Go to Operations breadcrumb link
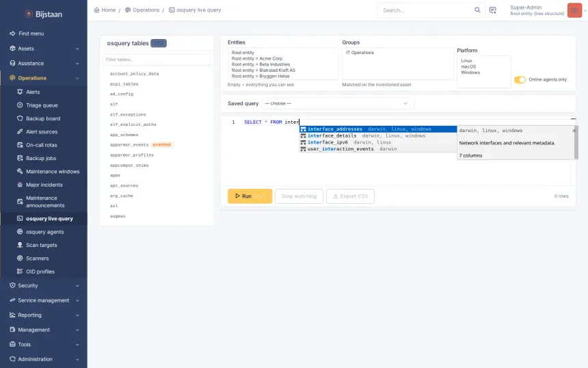The image size is (588, 368). (x=142, y=10)
